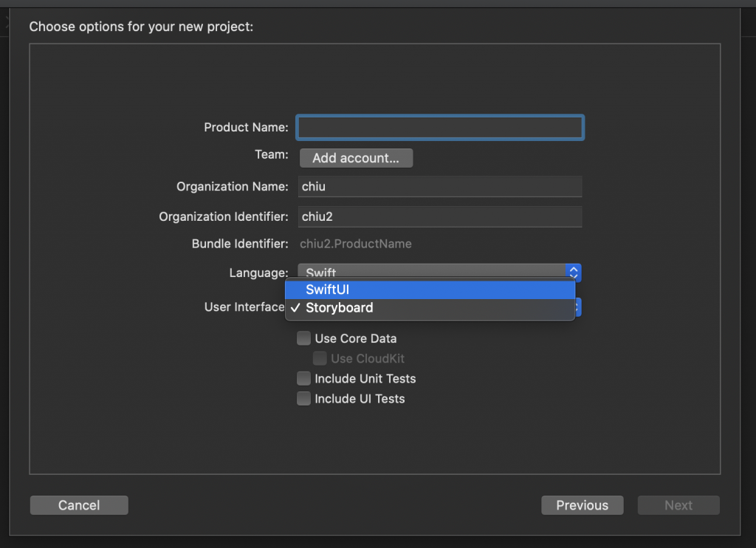Viewport: 756px width, 548px height.
Task: Click the User Interface label
Action: point(244,307)
